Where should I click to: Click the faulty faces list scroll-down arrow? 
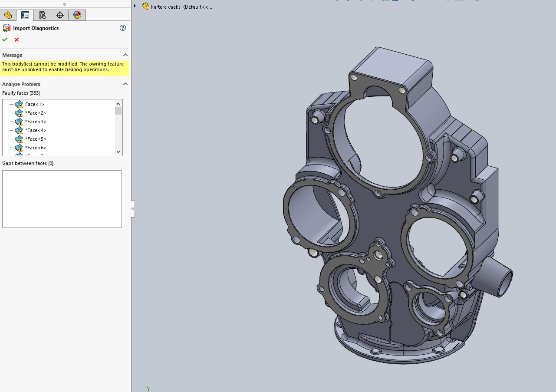click(x=118, y=152)
